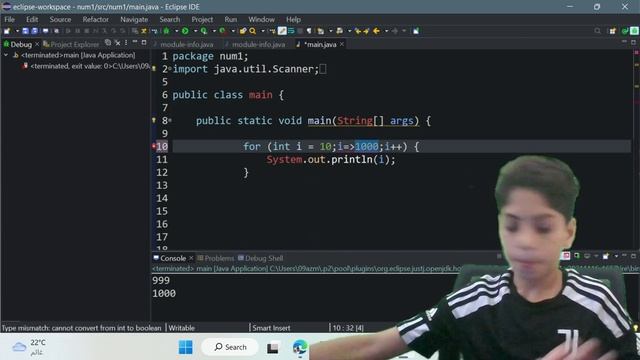
Task: Maximize the editor area
Action: coord(633,42)
